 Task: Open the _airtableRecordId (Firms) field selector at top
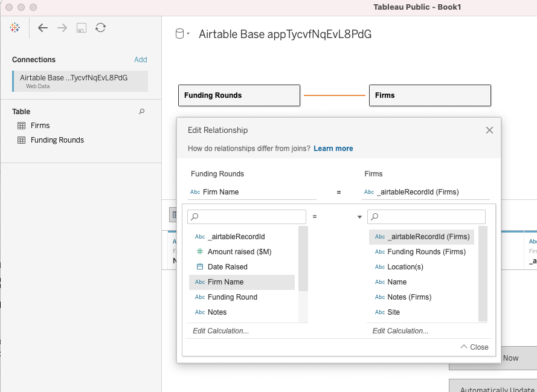426,192
